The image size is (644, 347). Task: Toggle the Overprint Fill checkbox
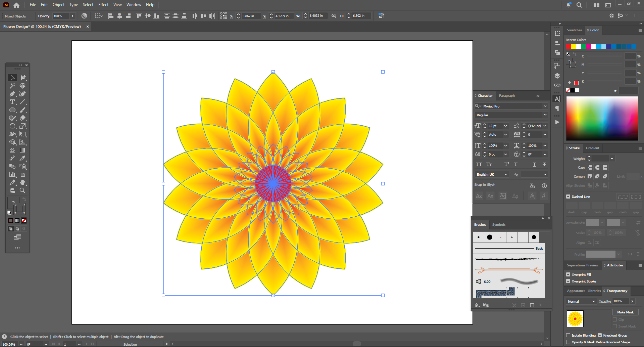pos(568,275)
